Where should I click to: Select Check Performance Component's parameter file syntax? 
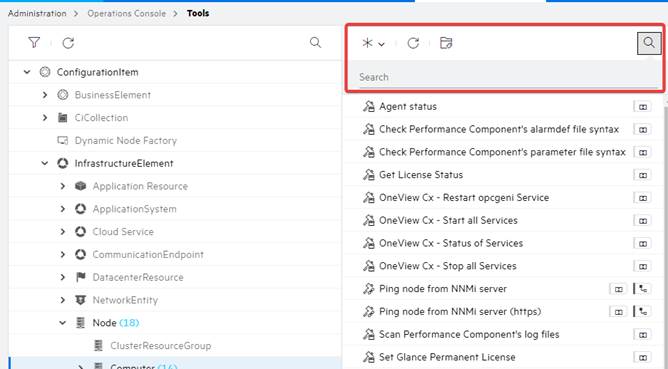pyautogui.click(x=502, y=152)
